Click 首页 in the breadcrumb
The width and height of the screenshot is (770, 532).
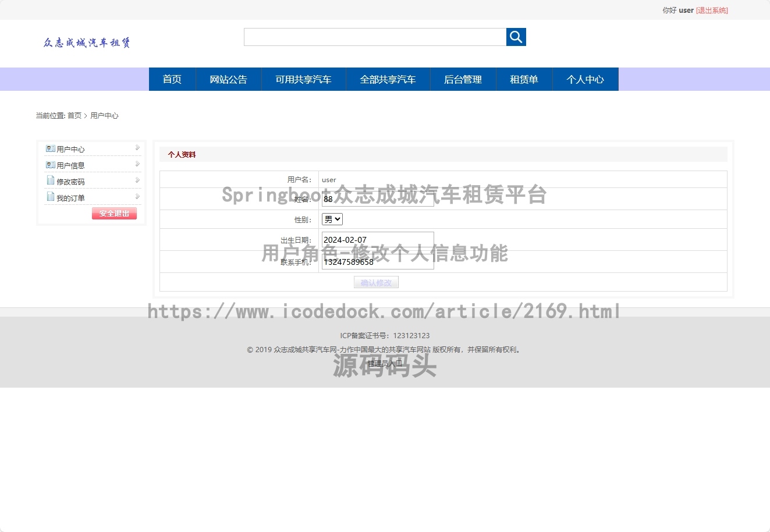[x=74, y=116]
